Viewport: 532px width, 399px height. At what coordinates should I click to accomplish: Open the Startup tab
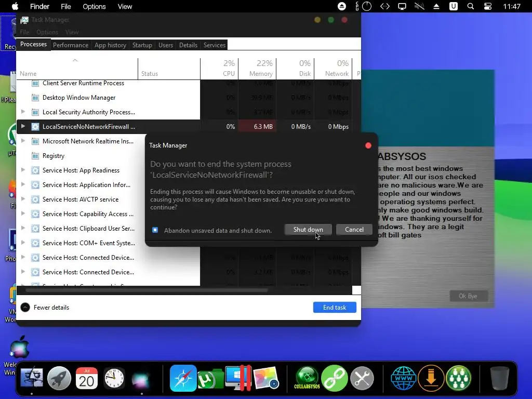(142, 45)
